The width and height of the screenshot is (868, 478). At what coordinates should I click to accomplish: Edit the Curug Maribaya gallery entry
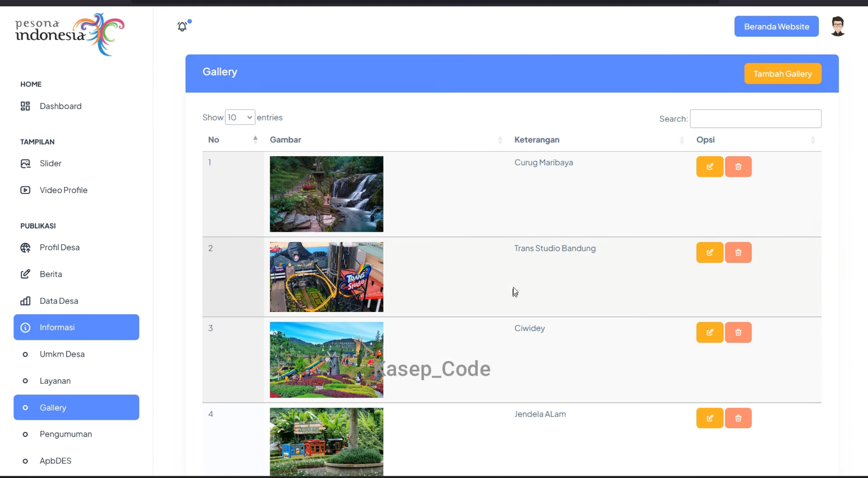[x=710, y=167]
